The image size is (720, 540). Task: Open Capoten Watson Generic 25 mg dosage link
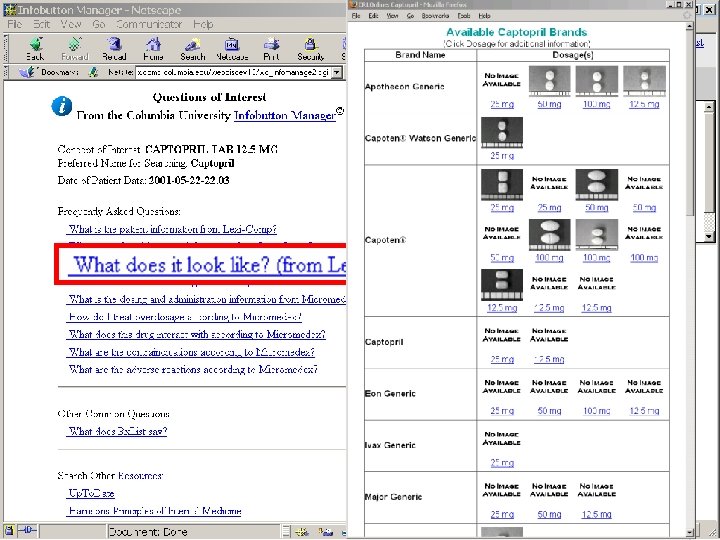(x=502, y=156)
